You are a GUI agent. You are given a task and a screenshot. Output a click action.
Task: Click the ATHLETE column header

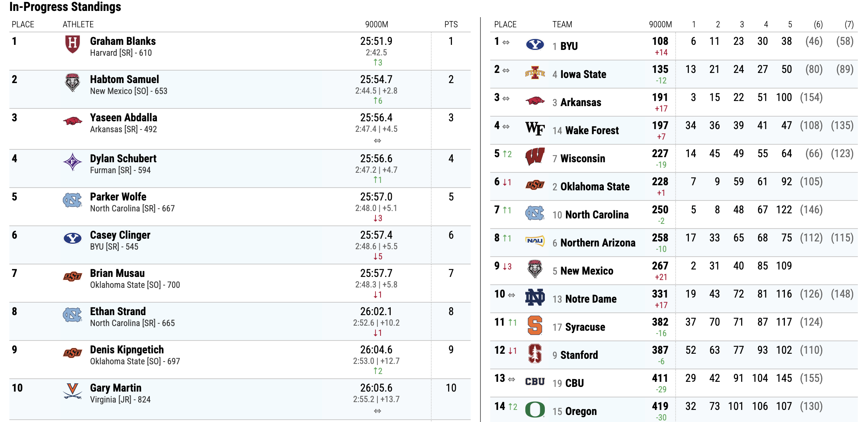pos(78,24)
